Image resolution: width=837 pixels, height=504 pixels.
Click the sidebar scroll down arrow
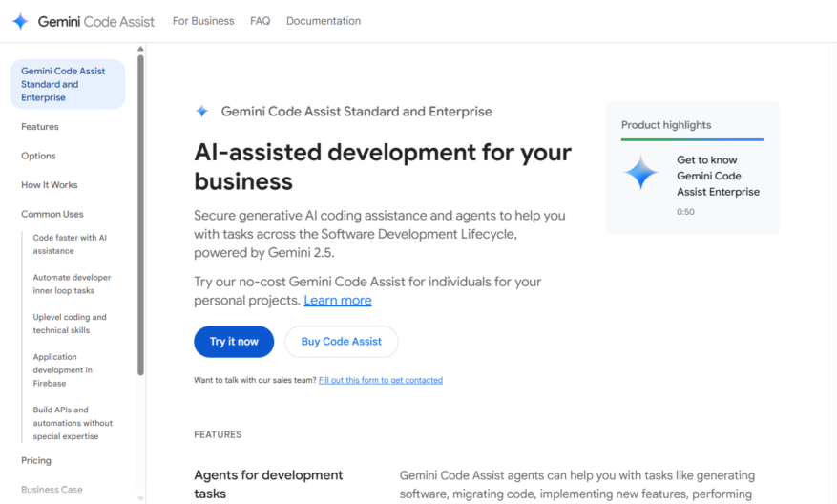pyautogui.click(x=140, y=498)
